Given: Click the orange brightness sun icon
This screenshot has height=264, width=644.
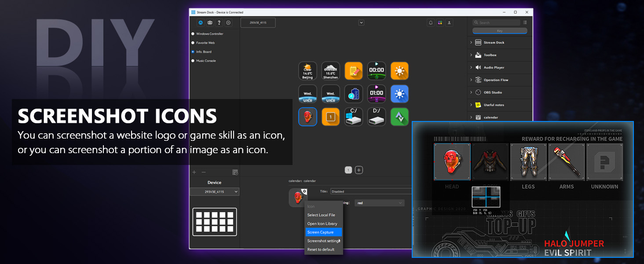Looking at the screenshot, I should click(399, 71).
